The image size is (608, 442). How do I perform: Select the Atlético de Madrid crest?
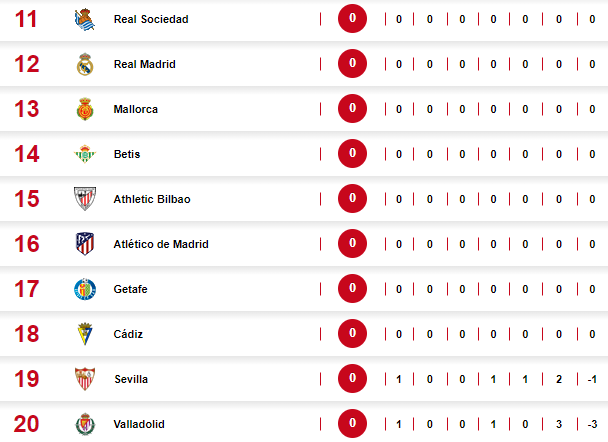click(x=85, y=244)
